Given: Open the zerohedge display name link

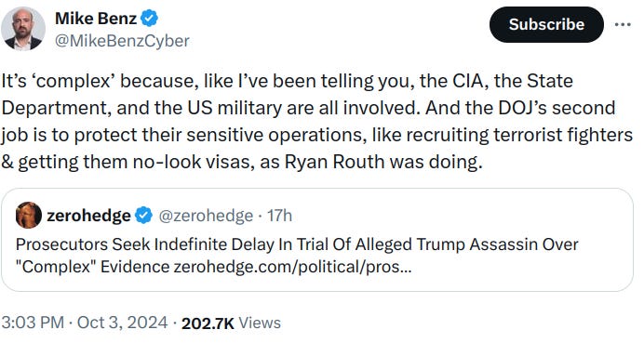Looking at the screenshot, I should pyautogui.click(x=88, y=216).
